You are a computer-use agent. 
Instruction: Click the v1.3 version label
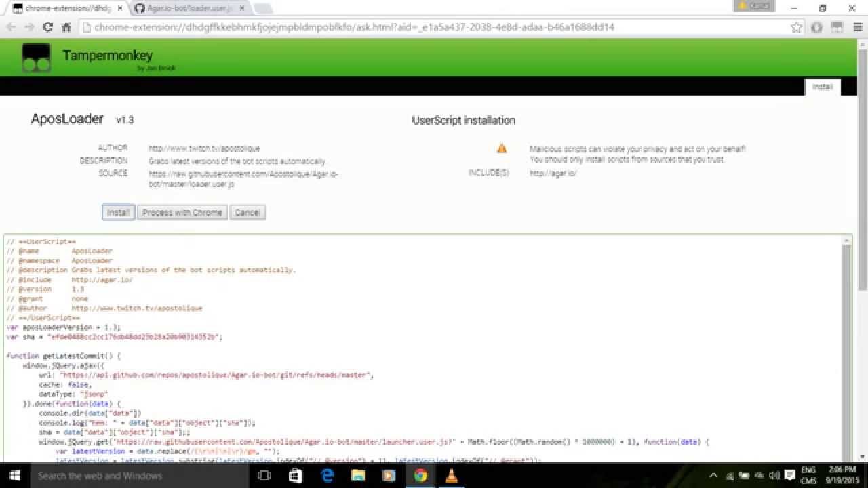pyautogui.click(x=125, y=120)
